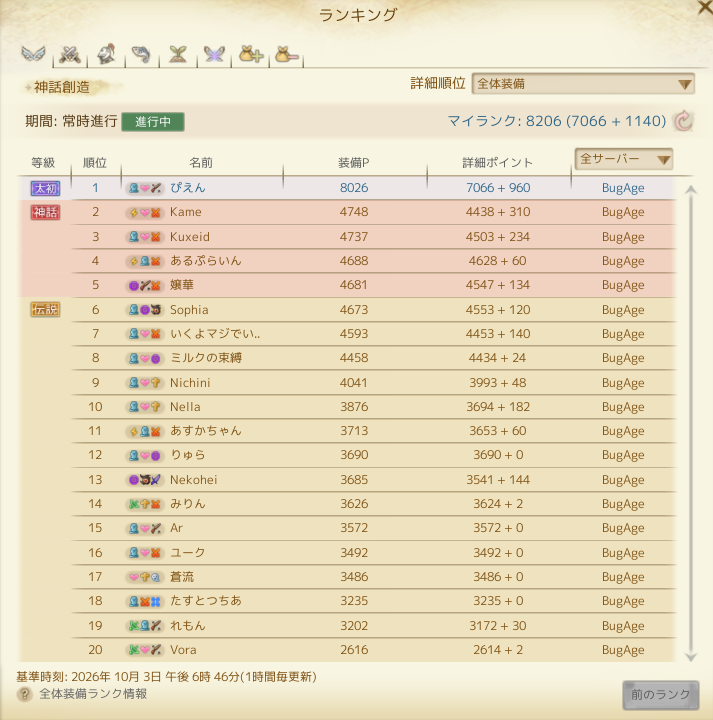Screen dimensions: 713x720
Task: Select the money bag minus icon tab
Action: pyautogui.click(x=286, y=55)
